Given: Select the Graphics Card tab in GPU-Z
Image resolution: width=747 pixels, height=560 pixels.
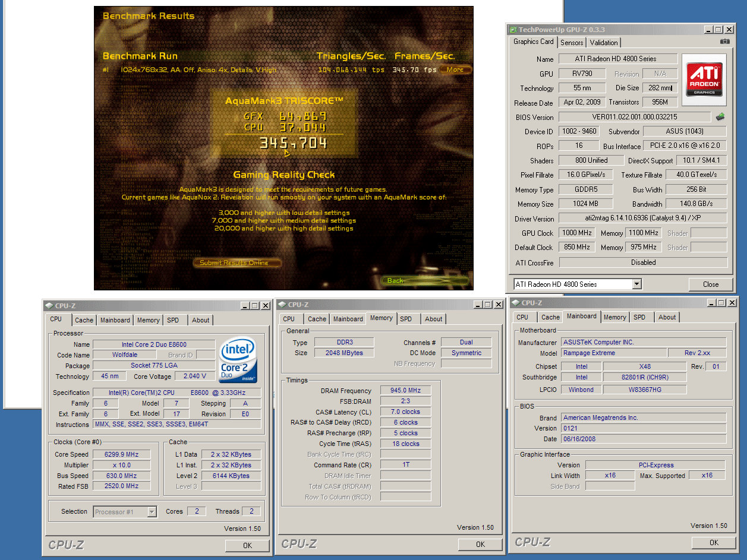Looking at the screenshot, I should (x=534, y=42).
